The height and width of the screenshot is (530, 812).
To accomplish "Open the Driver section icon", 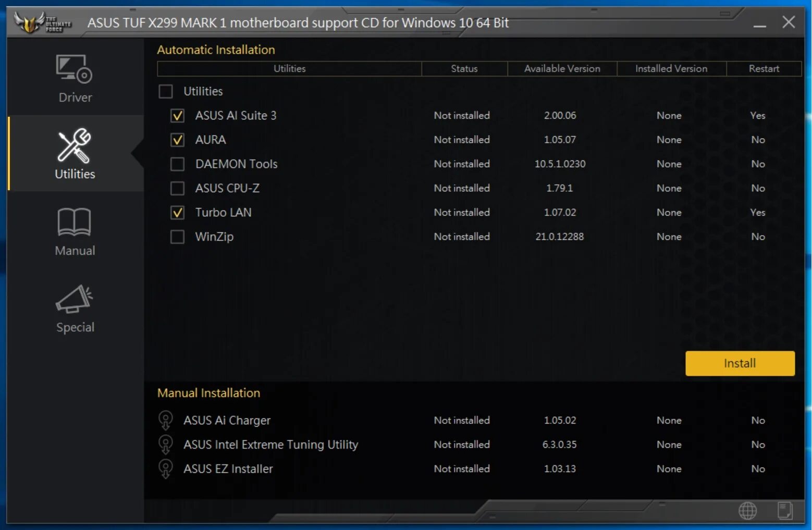I will click(74, 69).
